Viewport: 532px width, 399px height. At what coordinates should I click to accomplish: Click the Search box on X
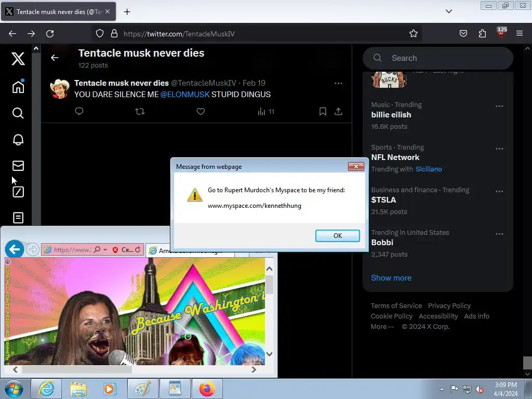point(437,58)
